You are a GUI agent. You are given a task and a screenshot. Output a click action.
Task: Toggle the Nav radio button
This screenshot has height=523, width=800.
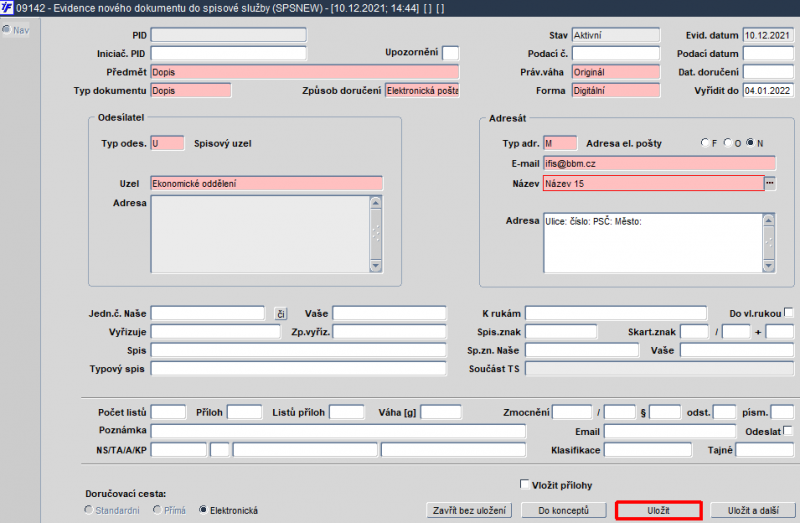pos(6,30)
